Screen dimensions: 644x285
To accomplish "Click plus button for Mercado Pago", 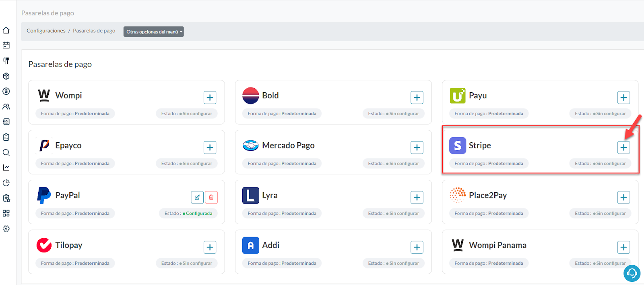I will (417, 148).
